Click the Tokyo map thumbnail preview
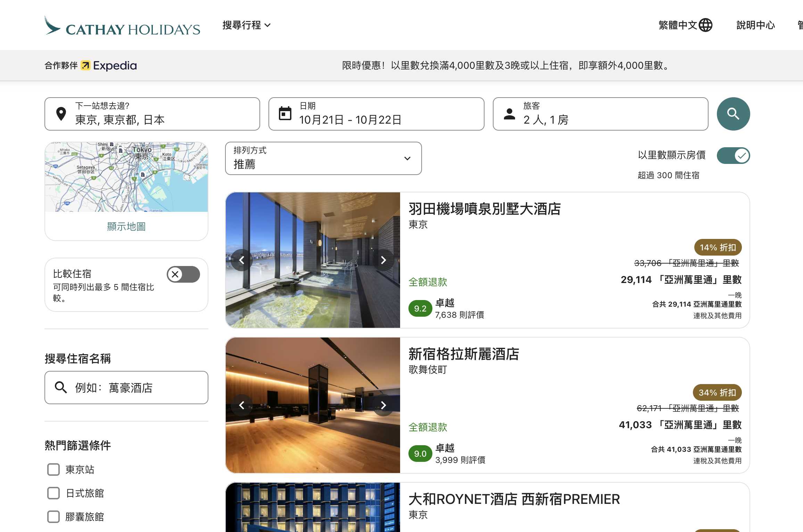This screenshot has height=532, width=803. [x=126, y=176]
